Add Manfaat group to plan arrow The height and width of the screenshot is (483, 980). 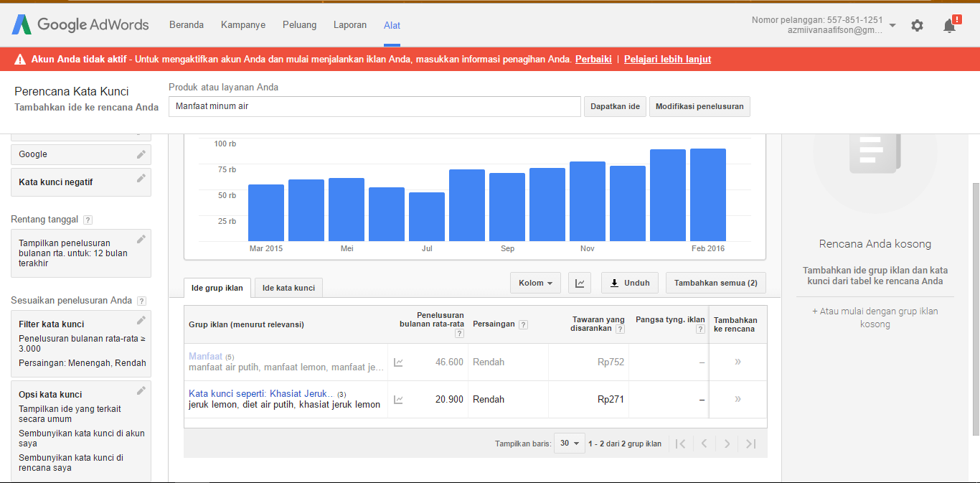click(x=738, y=362)
